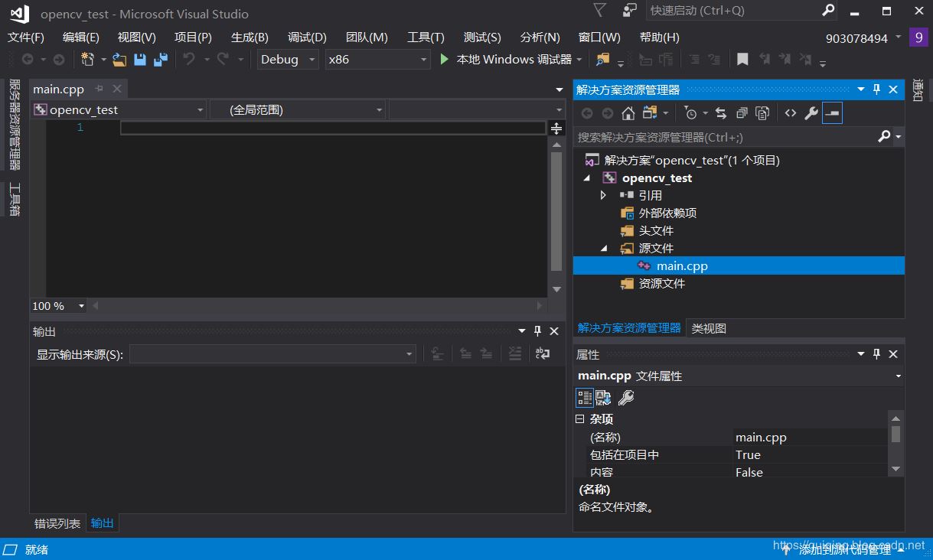Click the View Code icon in Solution Explorer
The height and width of the screenshot is (560, 933).
(791, 113)
